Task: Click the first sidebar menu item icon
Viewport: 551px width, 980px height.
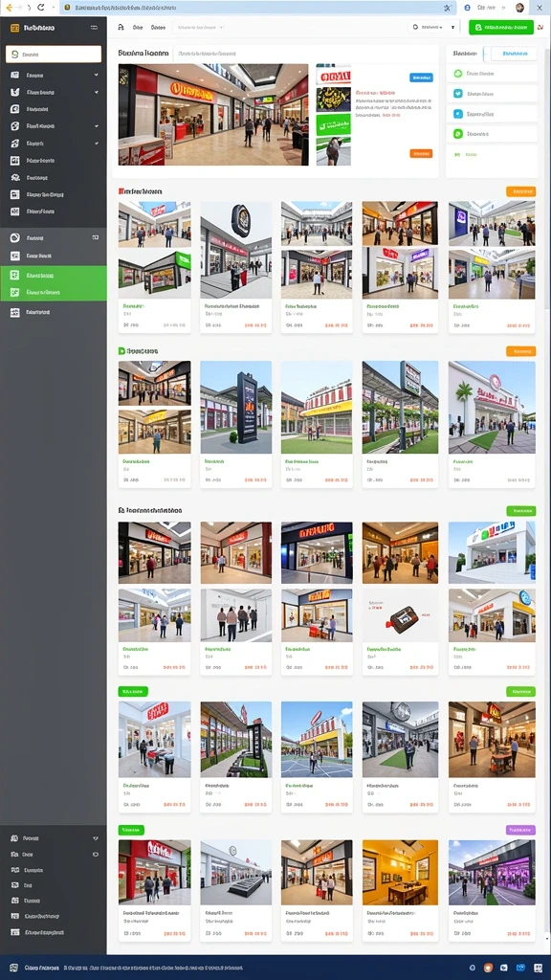Action: pos(15,75)
